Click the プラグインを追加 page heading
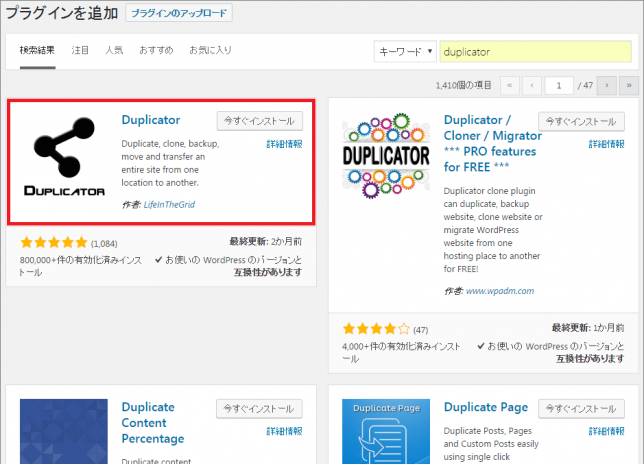644x464 pixels. [62, 13]
